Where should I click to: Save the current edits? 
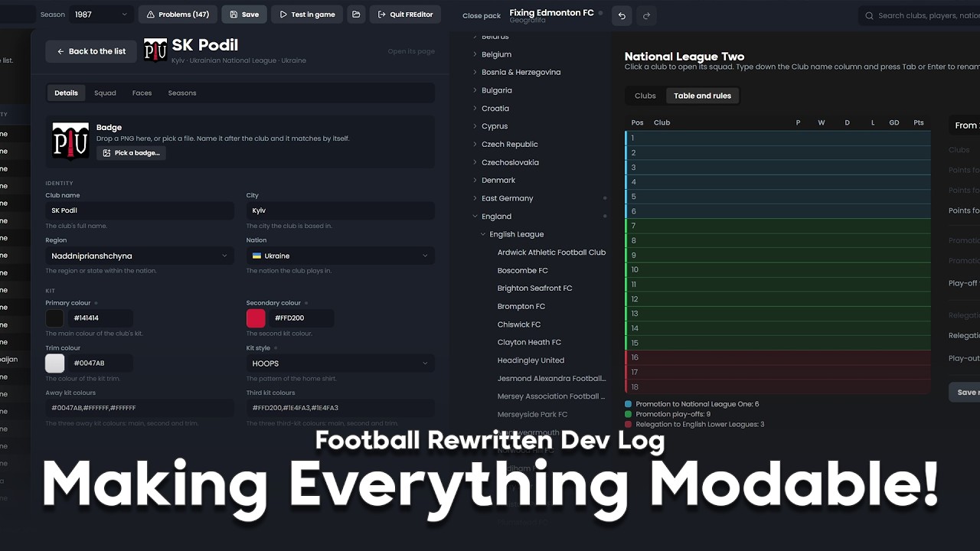pyautogui.click(x=244, y=15)
